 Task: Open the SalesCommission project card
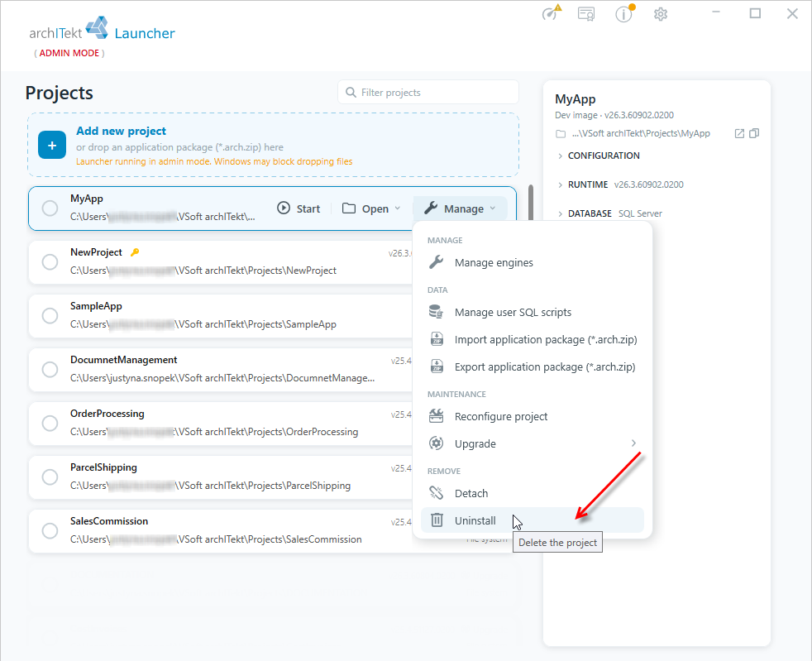[221, 530]
